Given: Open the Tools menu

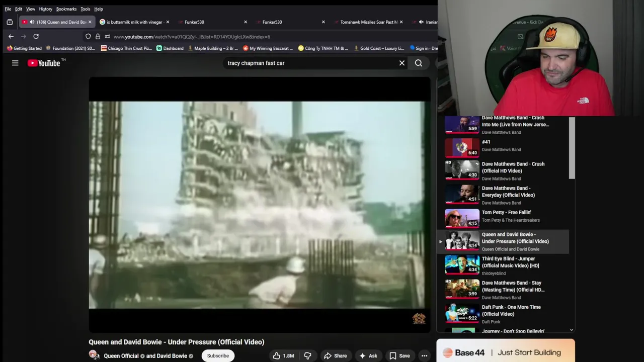Looking at the screenshot, I should 86,9.
